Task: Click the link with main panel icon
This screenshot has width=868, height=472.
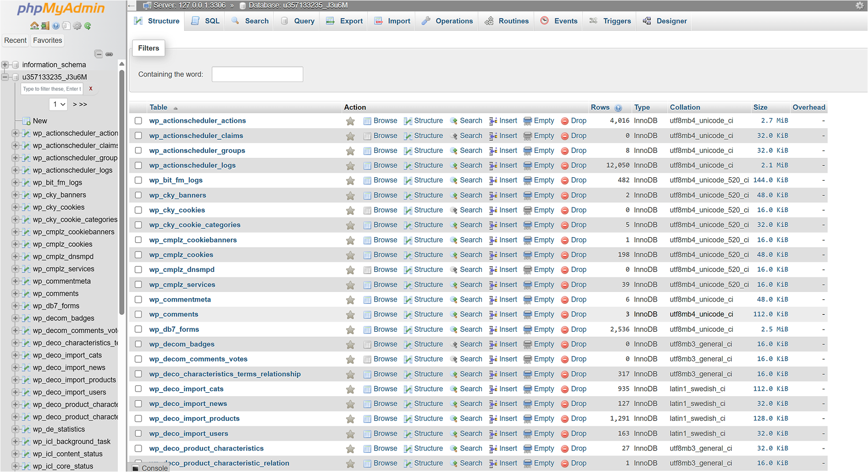Action: coord(109,54)
